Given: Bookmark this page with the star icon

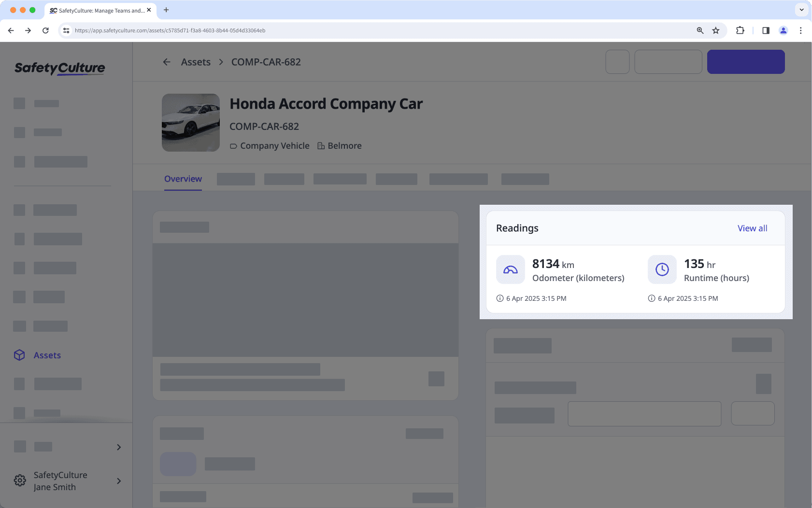Looking at the screenshot, I should [x=715, y=30].
